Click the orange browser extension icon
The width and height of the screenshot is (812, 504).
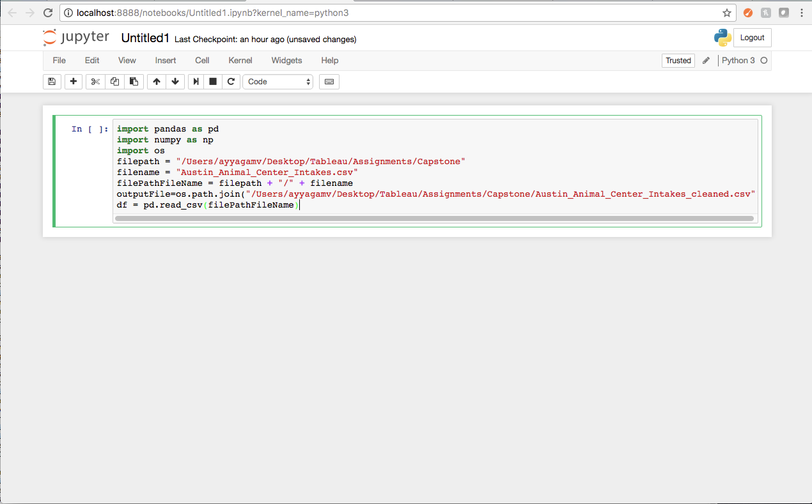[x=748, y=13]
